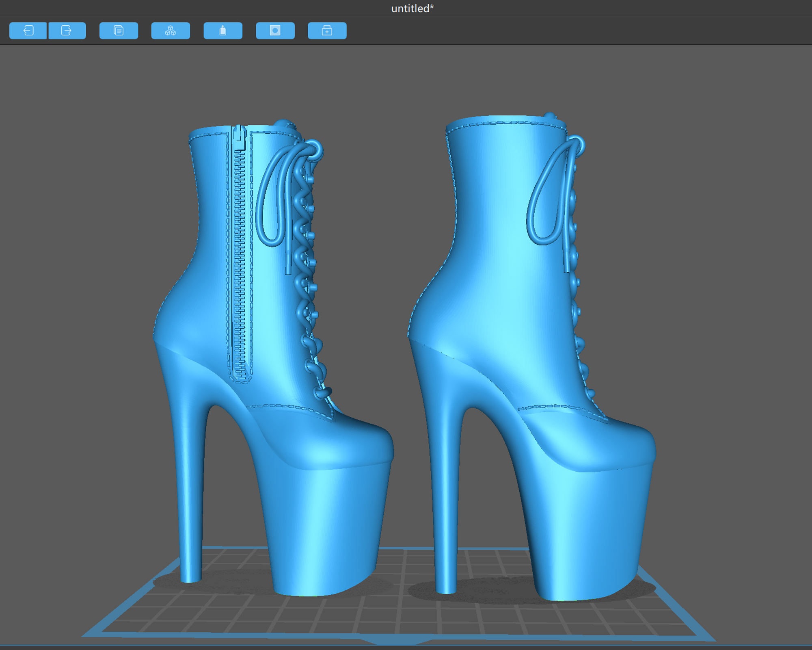Click the three-cubes arrange icon

click(171, 30)
